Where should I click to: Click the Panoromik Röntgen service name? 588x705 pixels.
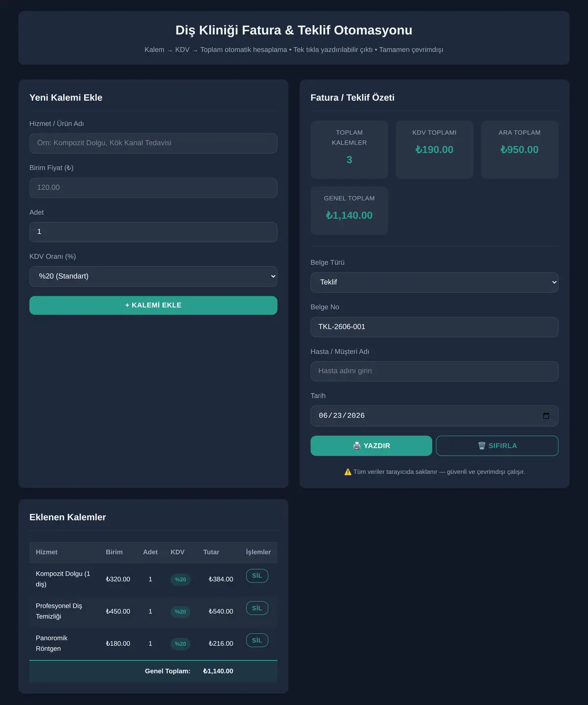click(51, 643)
